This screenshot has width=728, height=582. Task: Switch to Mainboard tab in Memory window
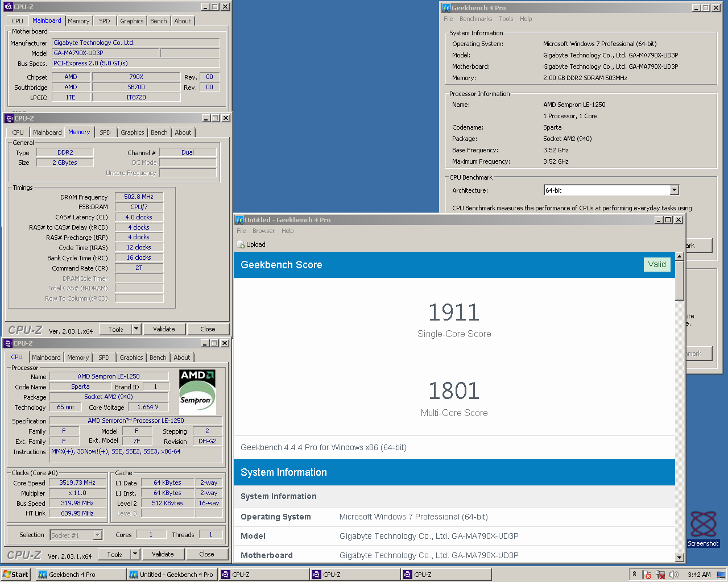47,132
